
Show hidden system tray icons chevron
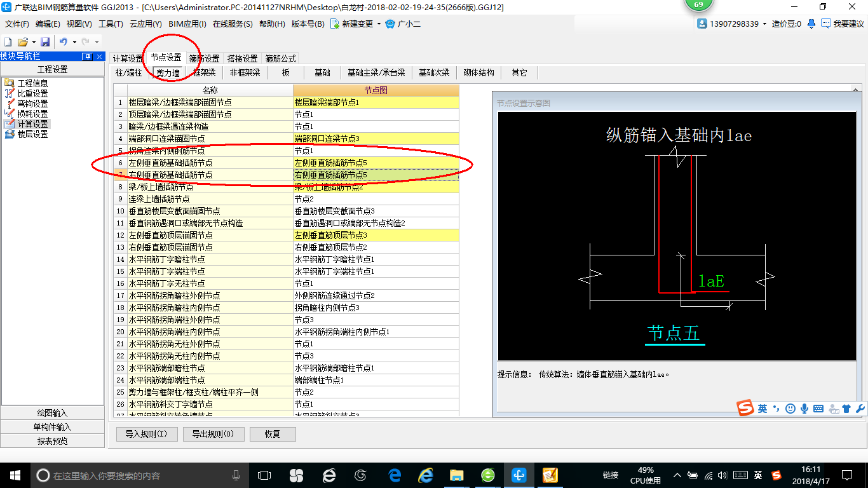click(677, 475)
